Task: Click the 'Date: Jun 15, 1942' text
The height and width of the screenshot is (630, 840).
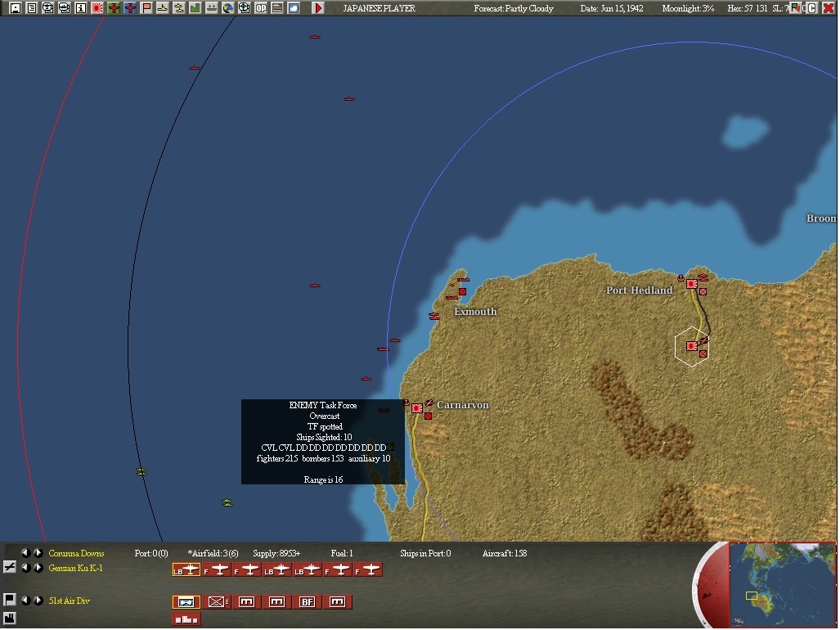Action: 612,8
